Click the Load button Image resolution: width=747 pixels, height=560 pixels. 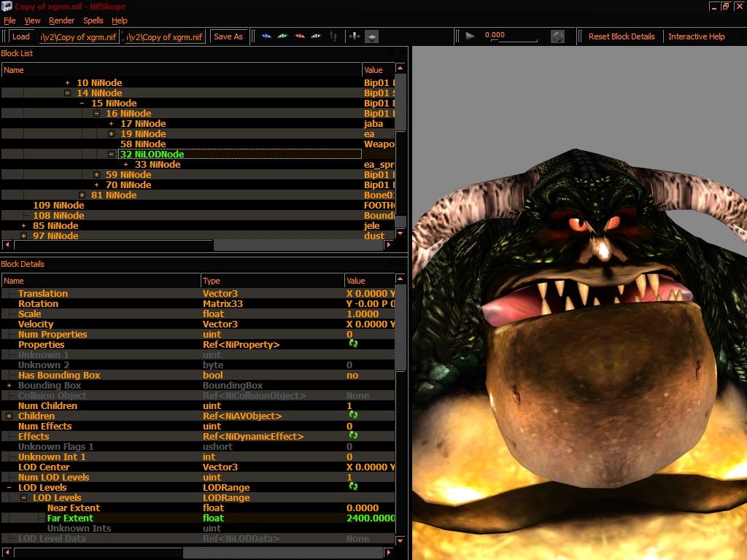pyautogui.click(x=21, y=36)
